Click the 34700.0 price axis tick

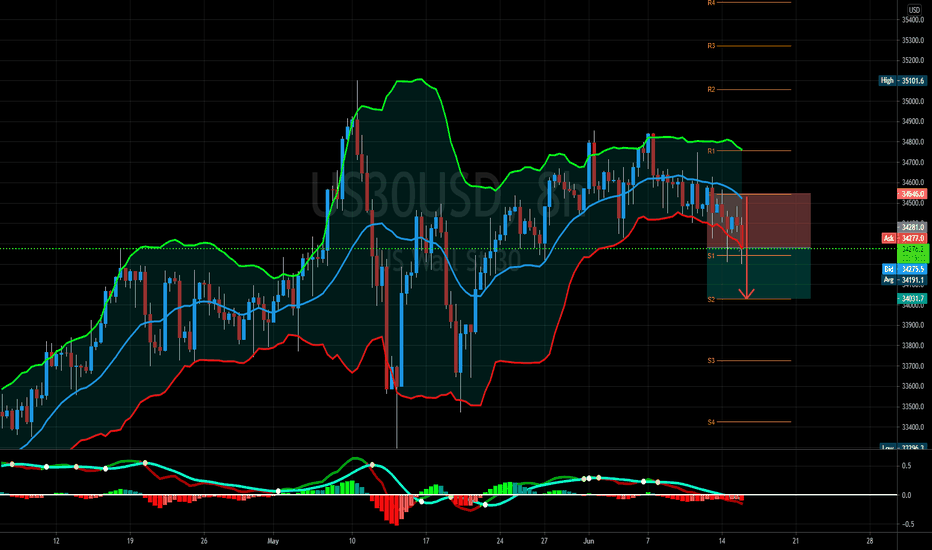pos(913,162)
